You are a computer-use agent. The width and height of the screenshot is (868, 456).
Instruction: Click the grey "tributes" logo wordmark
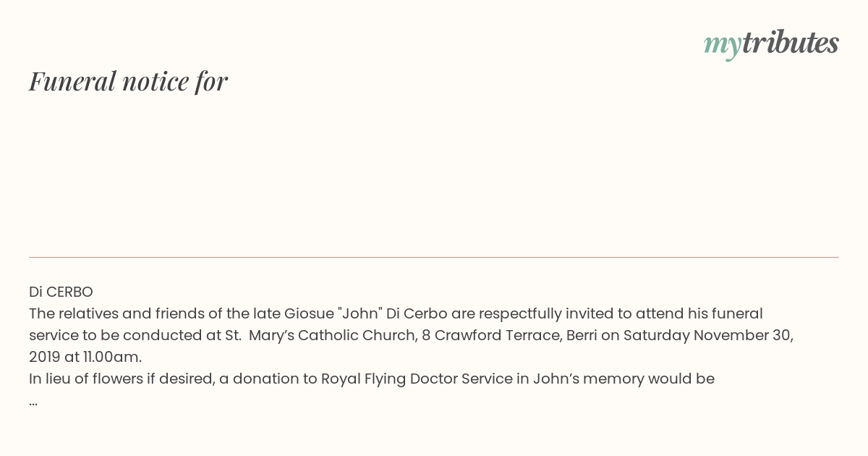(790, 43)
